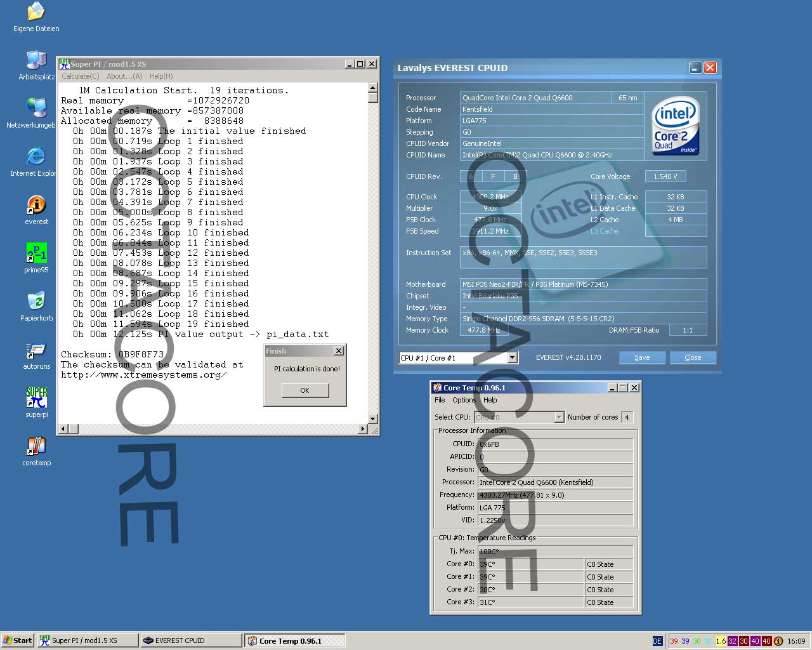
Task: Switch to Core Temp 0.96.1 taskbar button
Action: coord(295,640)
